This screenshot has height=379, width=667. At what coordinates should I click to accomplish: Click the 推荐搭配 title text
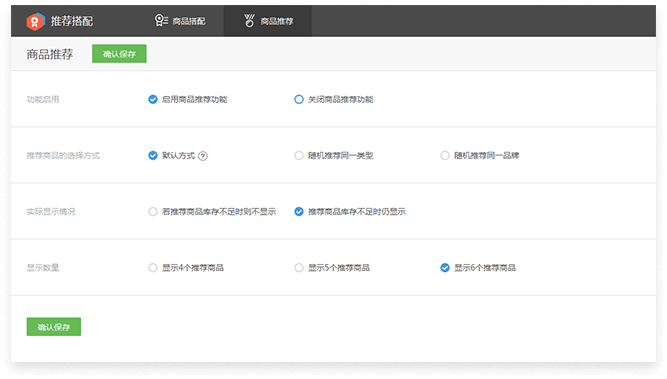72,21
